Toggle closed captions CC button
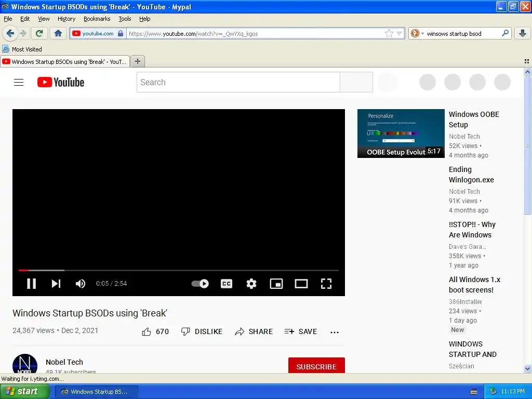532x399 pixels. coord(227,284)
